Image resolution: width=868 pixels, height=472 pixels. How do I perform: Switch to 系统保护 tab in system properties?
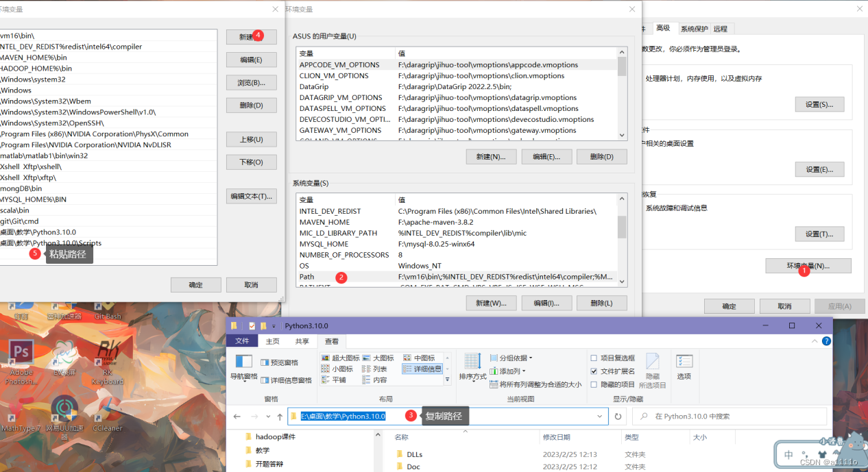coord(694,29)
